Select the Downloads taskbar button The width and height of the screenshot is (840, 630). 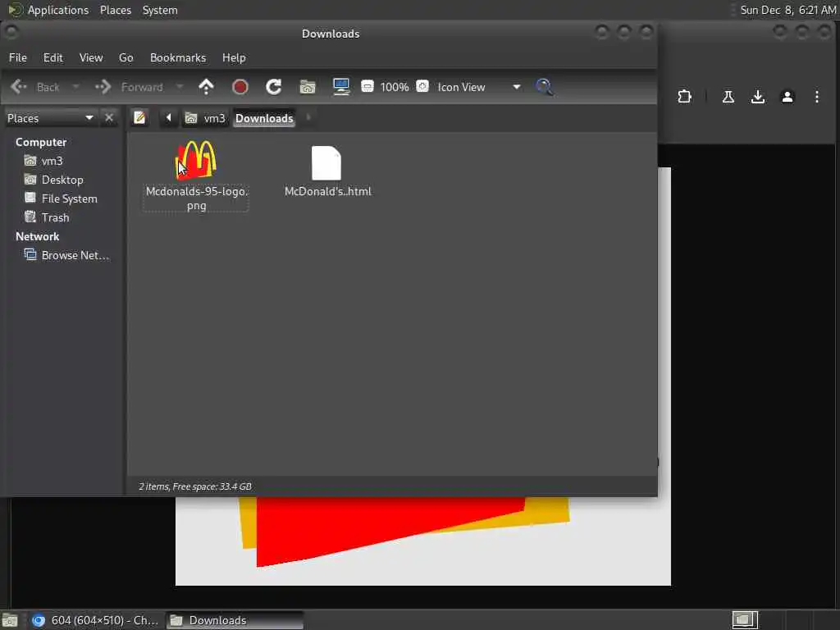235,620
